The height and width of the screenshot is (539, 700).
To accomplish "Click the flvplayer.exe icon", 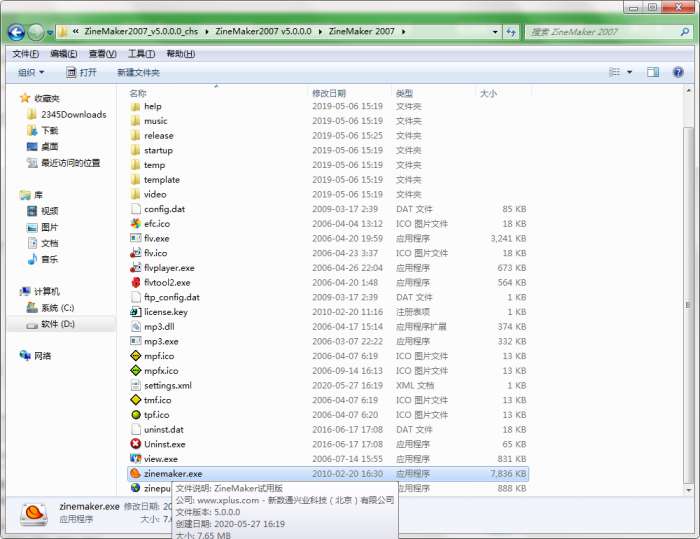I will click(136, 267).
